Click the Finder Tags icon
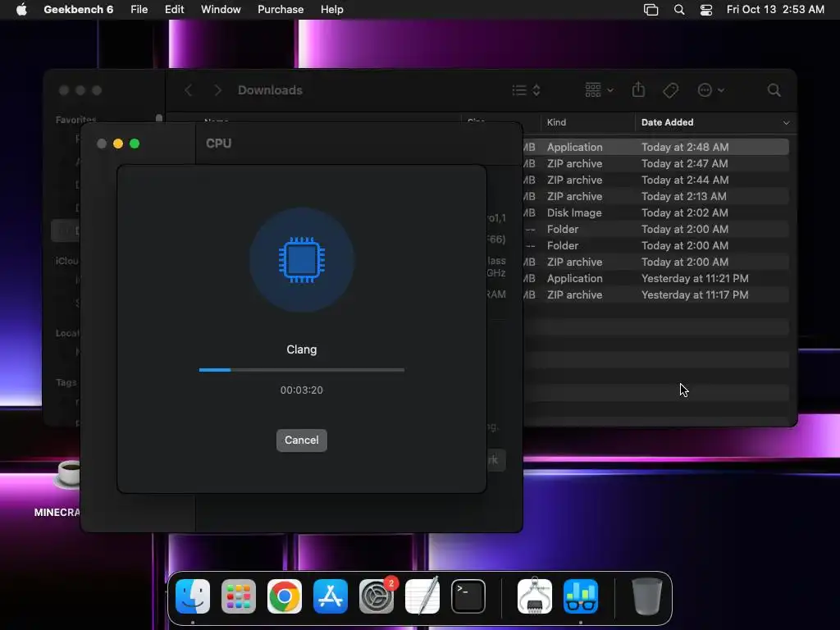The width and height of the screenshot is (840, 630). (x=670, y=90)
